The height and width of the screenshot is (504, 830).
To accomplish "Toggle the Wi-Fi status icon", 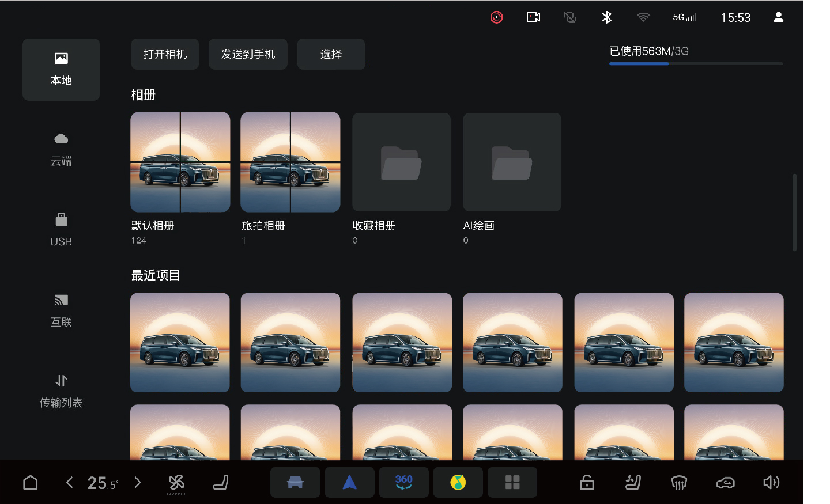I will coord(643,17).
